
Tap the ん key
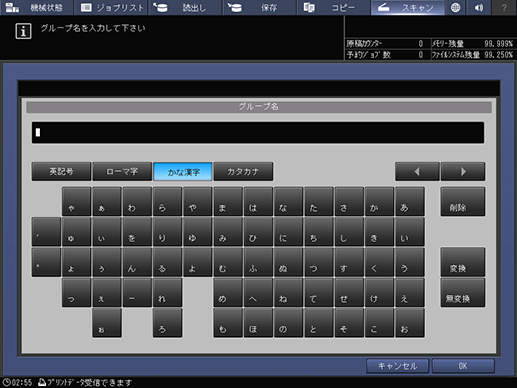click(137, 262)
